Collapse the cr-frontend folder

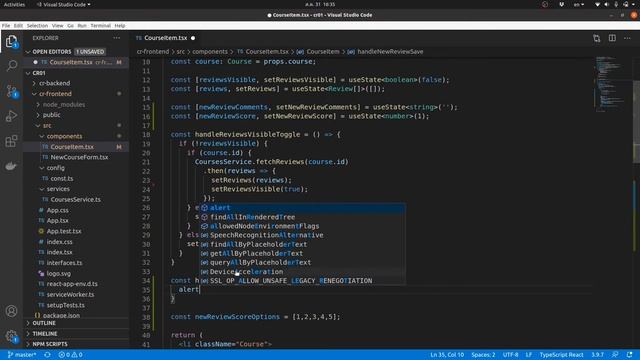[76, 94]
